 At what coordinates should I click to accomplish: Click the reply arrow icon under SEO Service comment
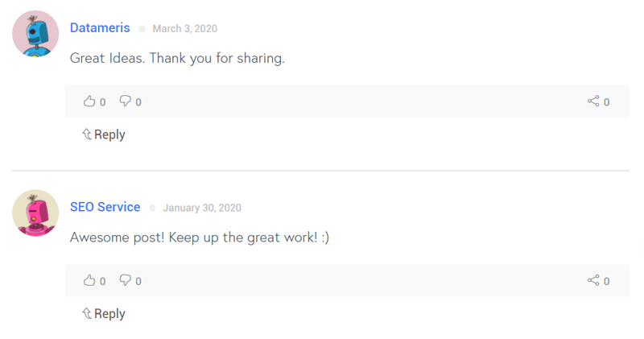[87, 313]
